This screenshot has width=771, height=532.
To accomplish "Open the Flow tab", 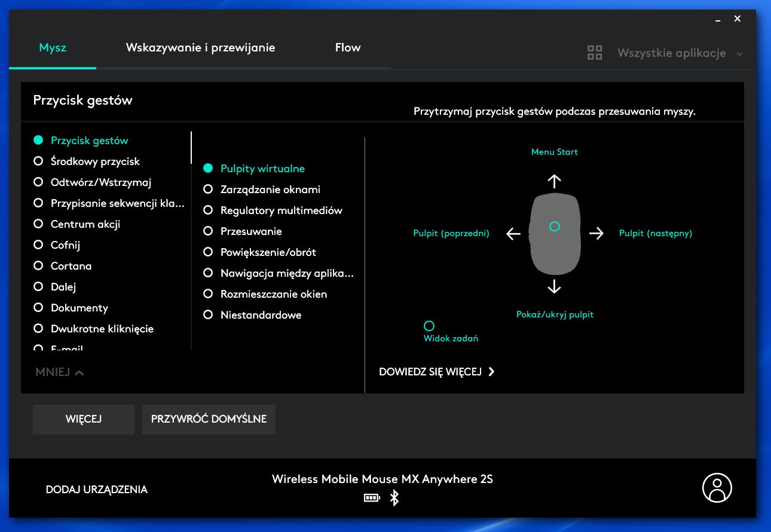I will 347,47.
